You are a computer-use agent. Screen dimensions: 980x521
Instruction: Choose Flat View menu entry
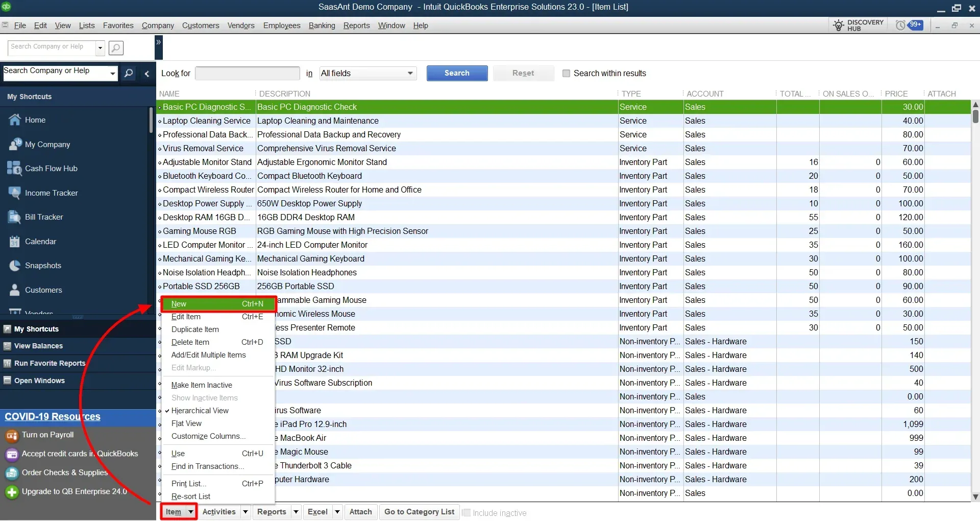218,423
